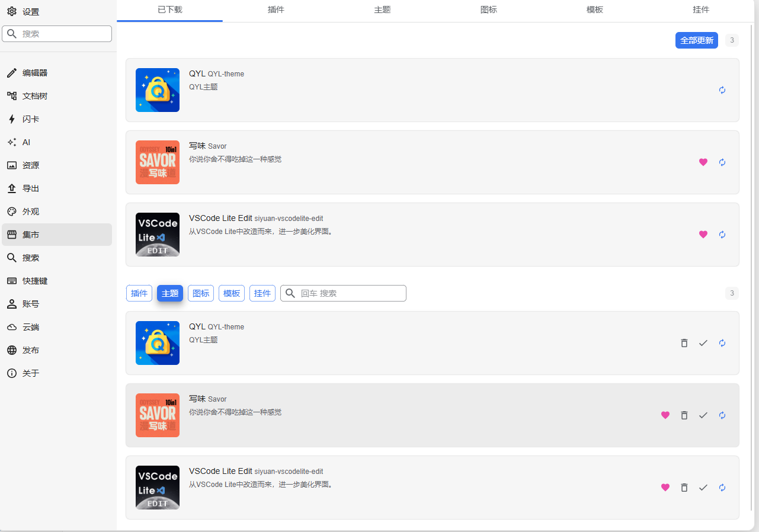
Task: Click the QYL thumbnail in the upper update list
Action: [158, 90]
